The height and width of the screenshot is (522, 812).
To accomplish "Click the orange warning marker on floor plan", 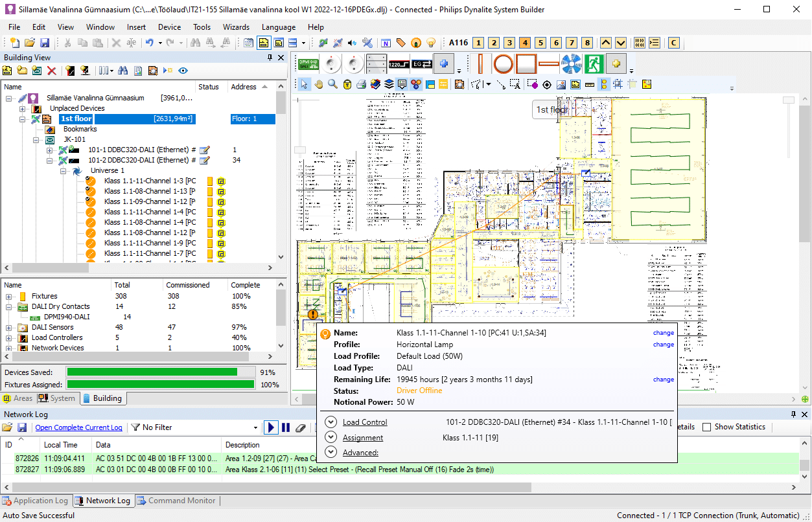I will coord(313,315).
